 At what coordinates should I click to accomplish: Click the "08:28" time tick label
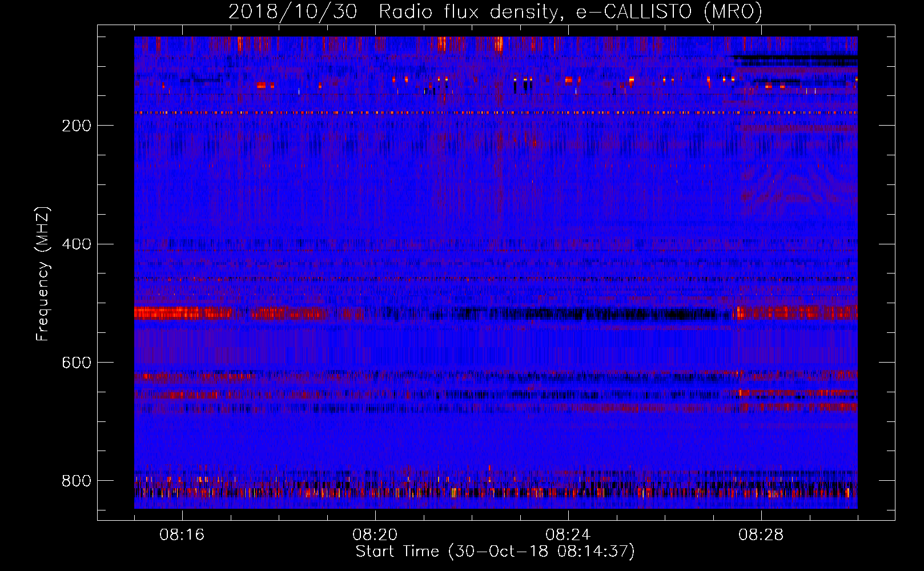(x=761, y=535)
